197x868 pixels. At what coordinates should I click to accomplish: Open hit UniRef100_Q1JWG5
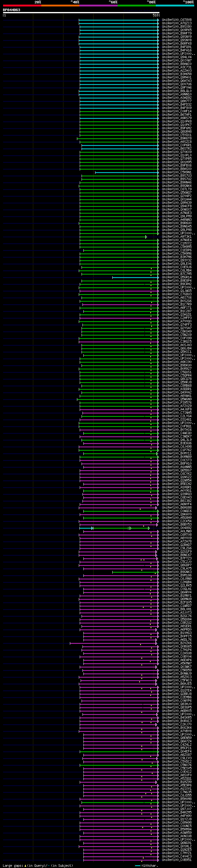[x=177, y=291]
